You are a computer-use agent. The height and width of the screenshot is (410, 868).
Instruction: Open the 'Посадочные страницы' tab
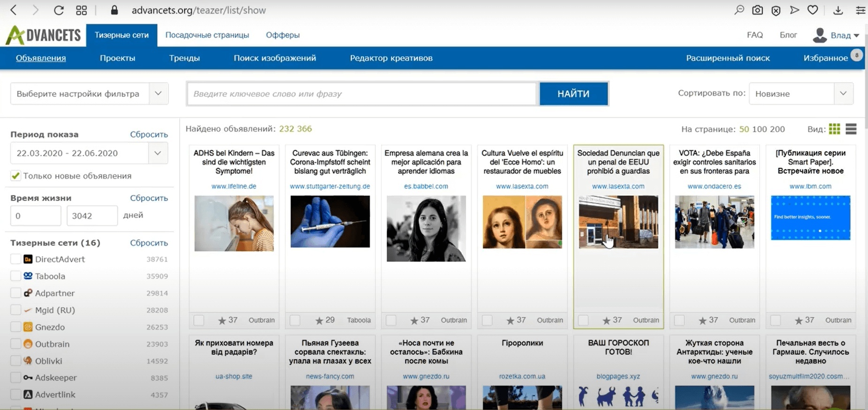click(x=207, y=35)
